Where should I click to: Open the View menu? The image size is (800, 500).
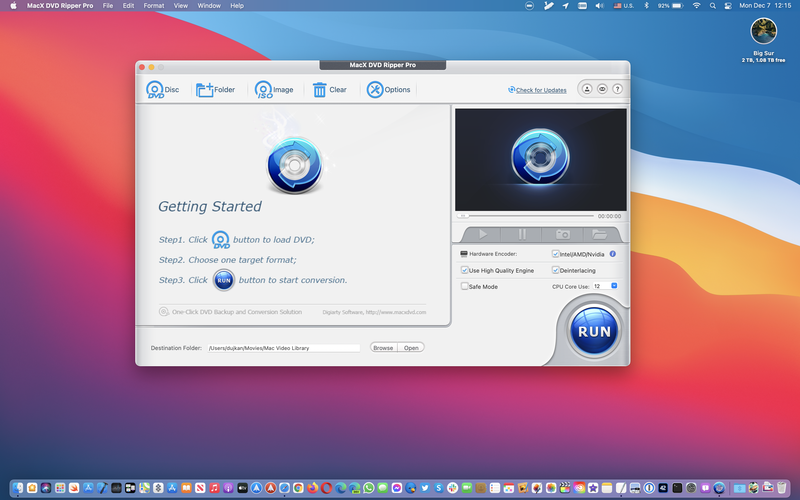(181, 6)
